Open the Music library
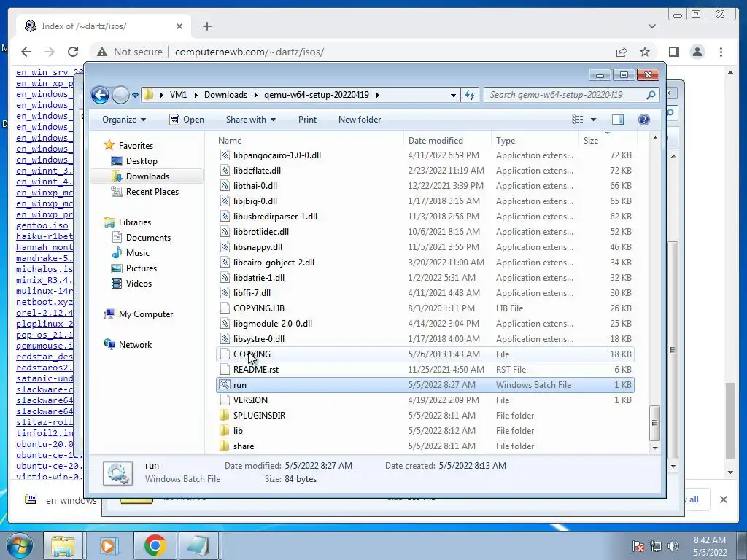 click(137, 252)
